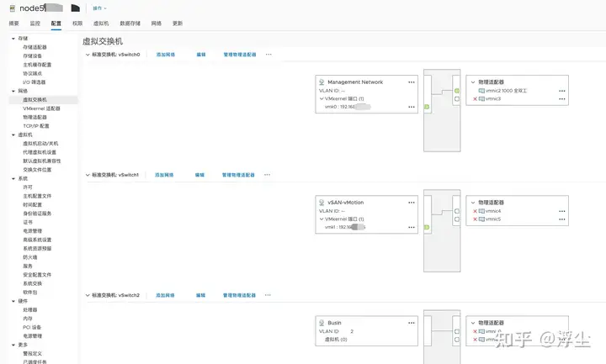Collapse 物理适配器 list of vSwitch1
The image size is (606, 364).
[473, 203]
